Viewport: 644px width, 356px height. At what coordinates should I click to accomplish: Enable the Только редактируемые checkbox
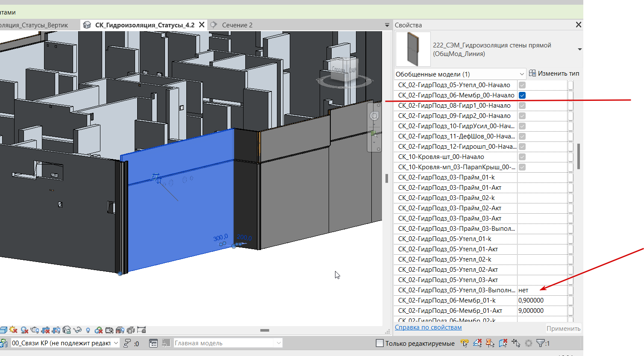(x=379, y=343)
